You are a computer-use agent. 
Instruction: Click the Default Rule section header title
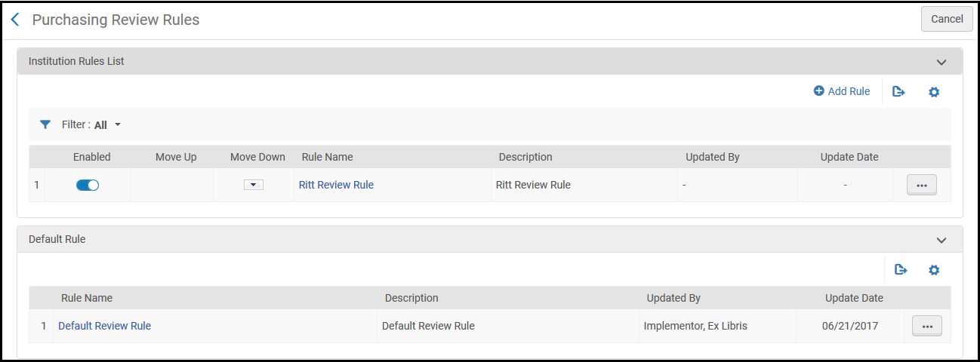[57, 239]
